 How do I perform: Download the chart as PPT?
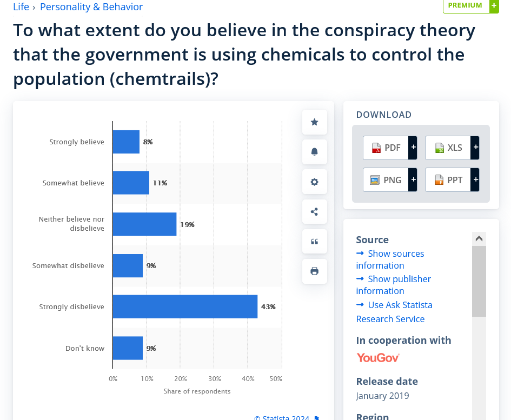(x=452, y=180)
